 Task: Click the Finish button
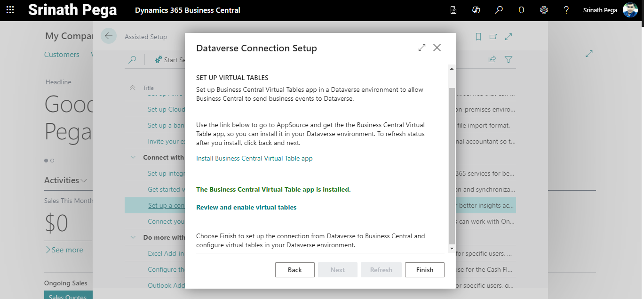[424, 270]
